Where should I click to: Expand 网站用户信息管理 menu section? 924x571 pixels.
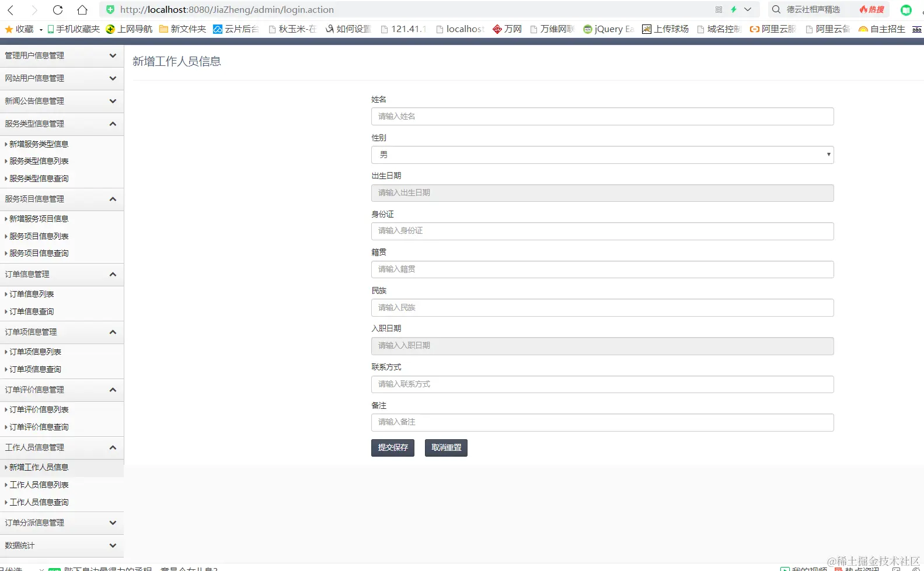pos(62,78)
